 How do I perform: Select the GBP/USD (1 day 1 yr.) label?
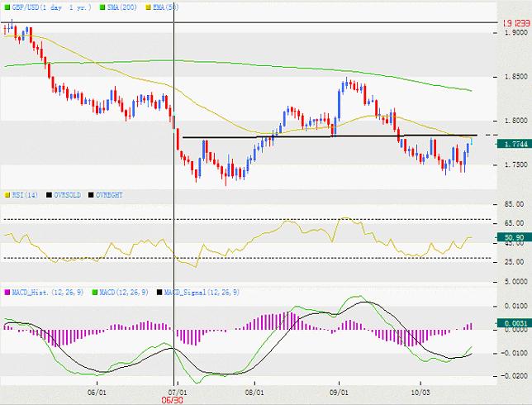52,7
